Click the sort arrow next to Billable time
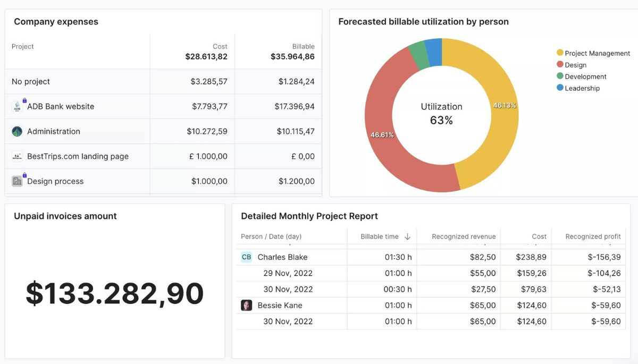The width and height of the screenshot is (638, 364). [x=408, y=236]
